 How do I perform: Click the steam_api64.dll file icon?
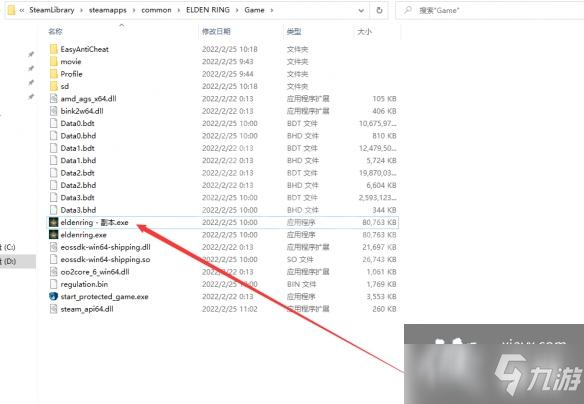coord(54,309)
